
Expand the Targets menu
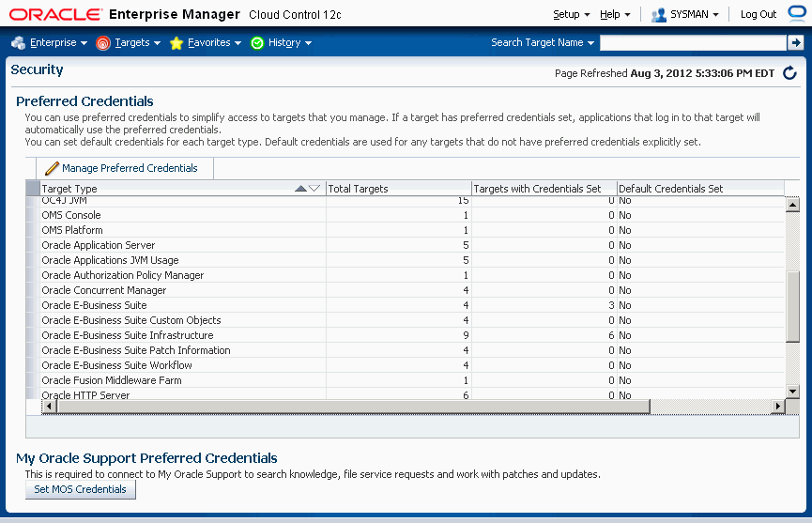[138, 42]
